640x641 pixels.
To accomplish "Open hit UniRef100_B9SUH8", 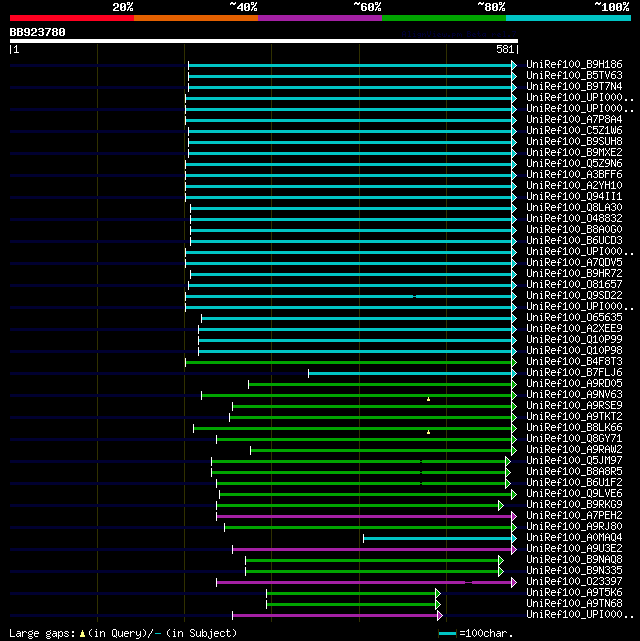I will (x=574, y=141).
